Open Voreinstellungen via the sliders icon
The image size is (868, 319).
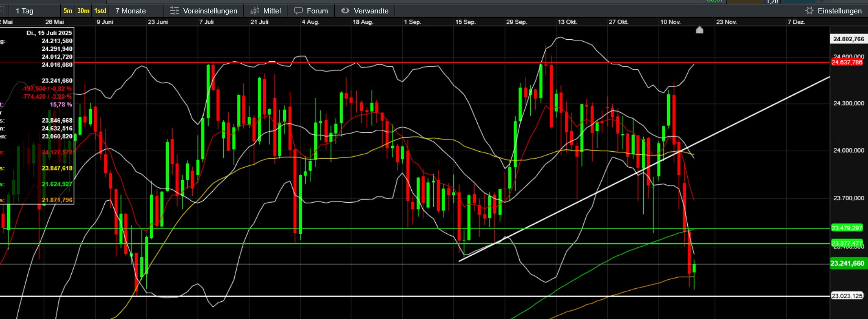point(175,11)
